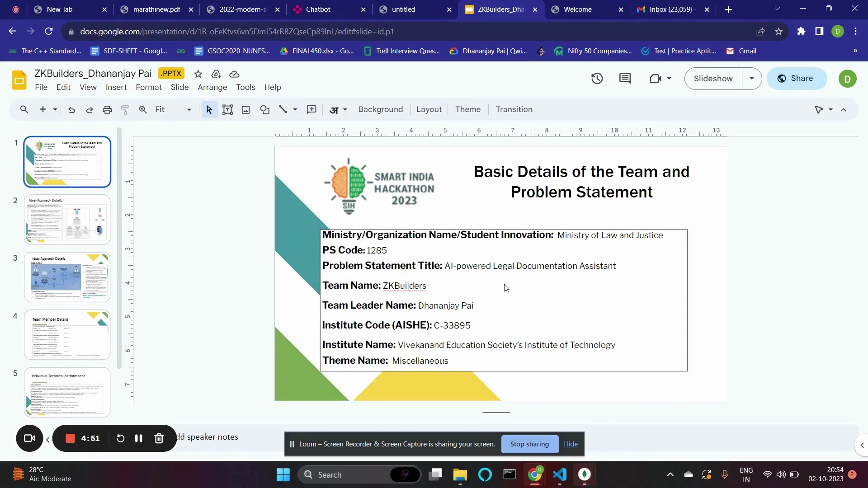Open the comment history panel

coord(625,79)
